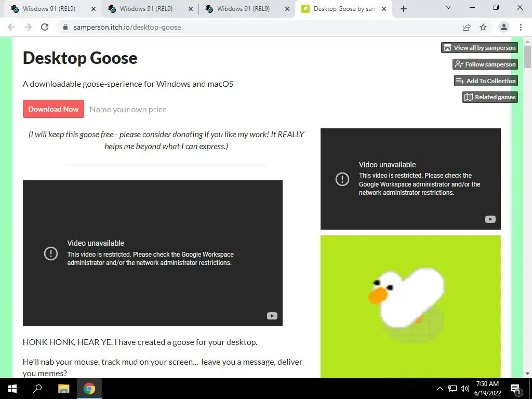Show hidden system tray icons
Image resolution: width=532 pixels, height=399 pixels.
click(440, 389)
